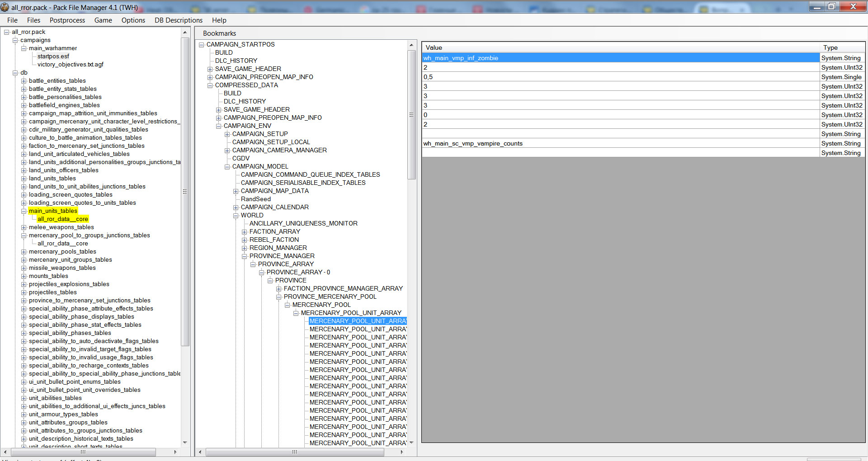Viewport: 868px width, 461px height.
Task: Select battlefield_engines_tables entry
Action: [x=64, y=105]
